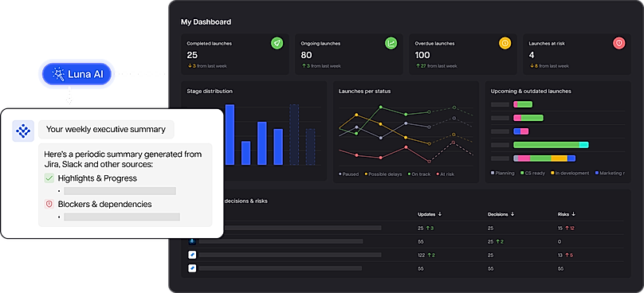Viewport: 644px width, 293px height.
Task: Open the Launches at risk card
Action: pyautogui.click(x=576, y=54)
